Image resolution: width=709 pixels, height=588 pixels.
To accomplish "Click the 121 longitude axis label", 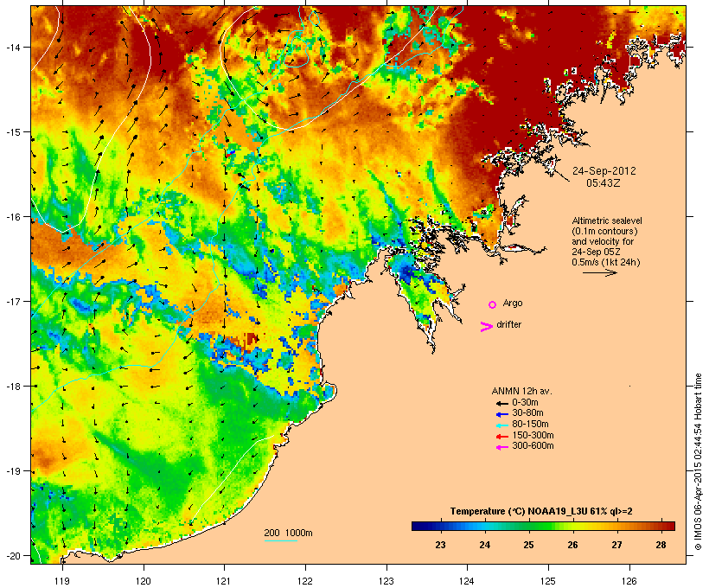I will click(x=224, y=581).
